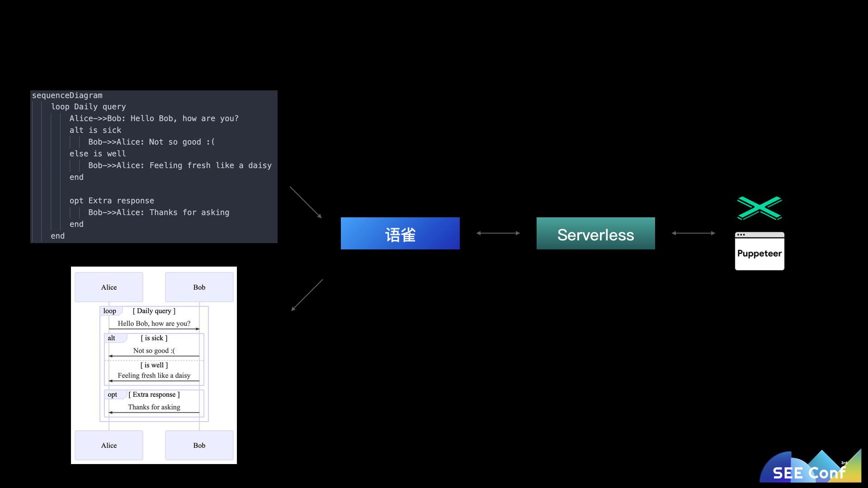
Task: Click the Puppeteer browser window icon
Action: (x=759, y=251)
